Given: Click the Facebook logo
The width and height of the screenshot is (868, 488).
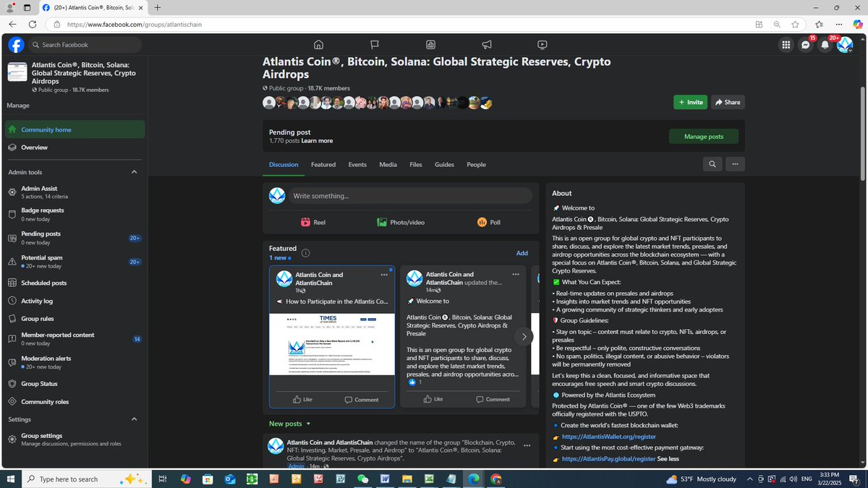Looking at the screenshot, I should tap(16, 45).
